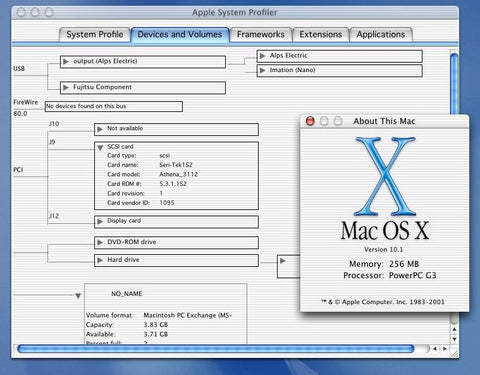Select the Card model value Athena_3112
The image size is (480, 375).
pyautogui.click(x=178, y=174)
